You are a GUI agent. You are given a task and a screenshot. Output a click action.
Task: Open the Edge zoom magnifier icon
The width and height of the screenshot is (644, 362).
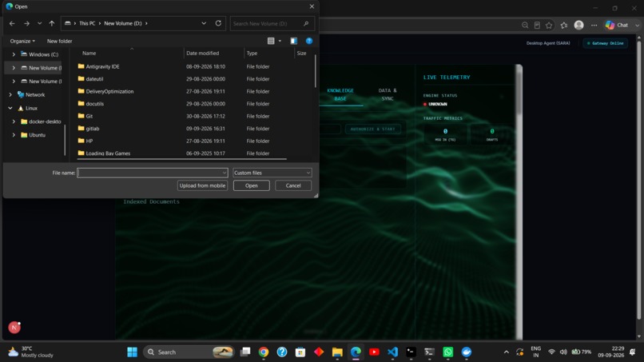click(525, 25)
